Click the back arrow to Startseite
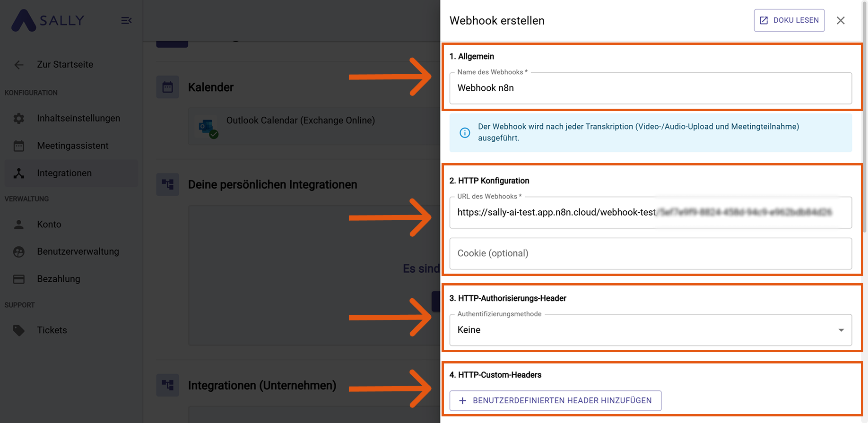Viewport: 868px width, 423px height. click(19, 65)
